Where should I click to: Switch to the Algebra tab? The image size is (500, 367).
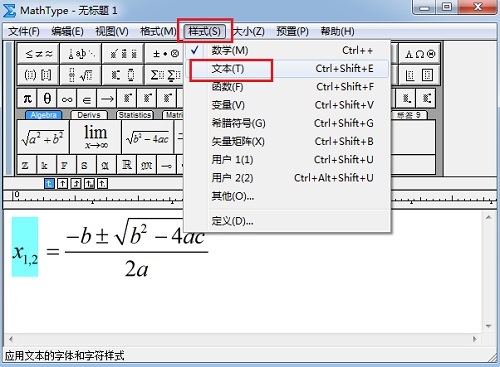(44, 115)
